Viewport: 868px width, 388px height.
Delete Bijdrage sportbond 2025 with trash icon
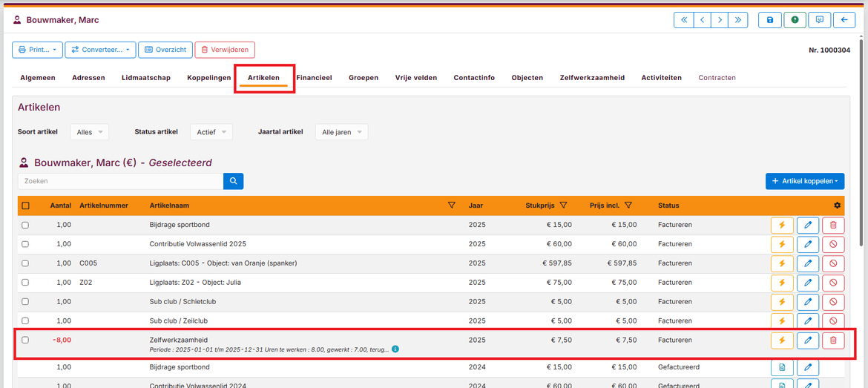833,226
